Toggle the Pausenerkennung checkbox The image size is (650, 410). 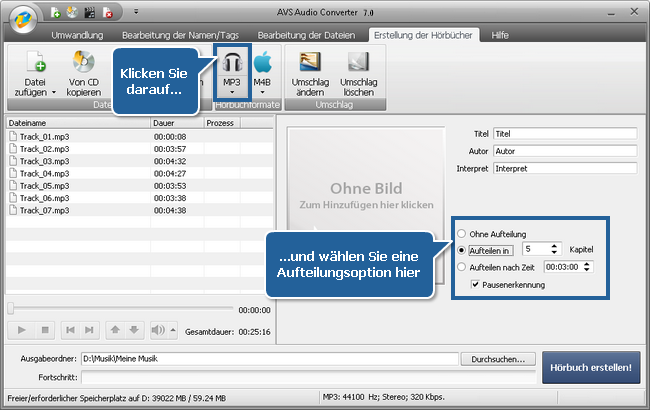(x=475, y=285)
